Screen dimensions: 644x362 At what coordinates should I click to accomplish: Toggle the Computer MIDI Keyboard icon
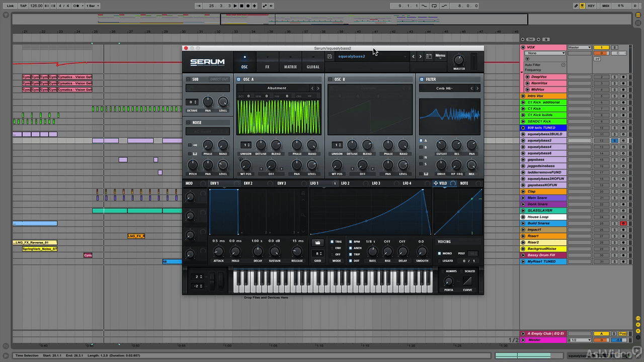[583, 6]
